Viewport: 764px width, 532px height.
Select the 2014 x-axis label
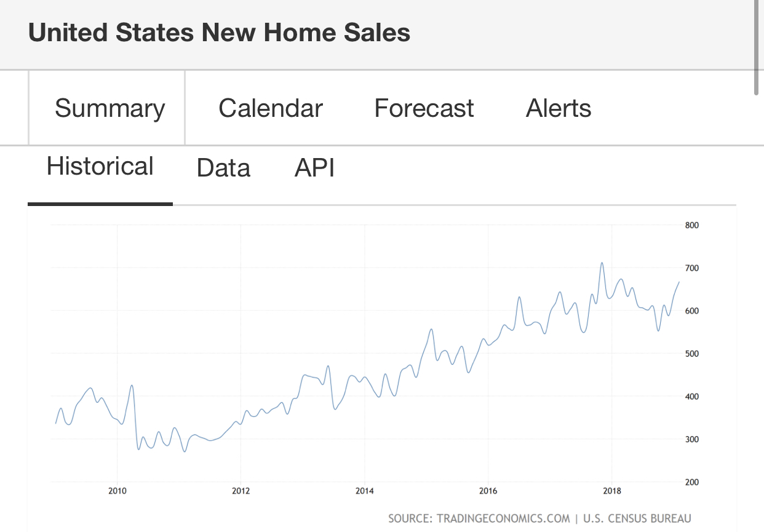[x=365, y=491]
